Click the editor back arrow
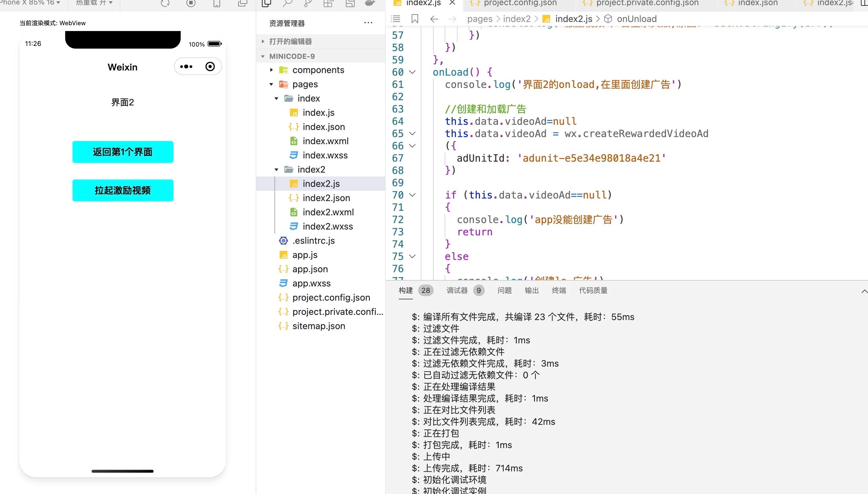868x494 pixels. [434, 19]
